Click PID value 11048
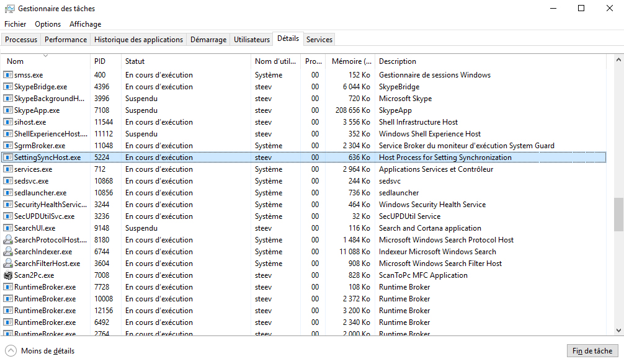The width and height of the screenshot is (624, 364). tap(104, 146)
